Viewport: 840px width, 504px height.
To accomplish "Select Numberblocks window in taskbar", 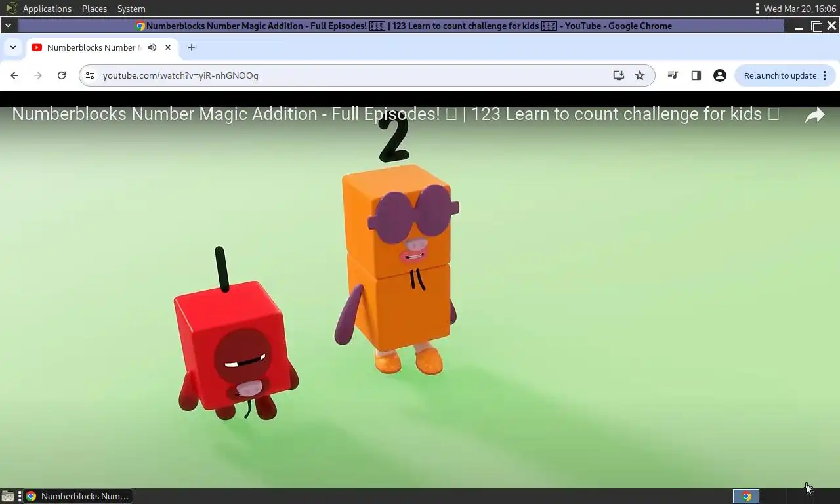I will coord(77,496).
